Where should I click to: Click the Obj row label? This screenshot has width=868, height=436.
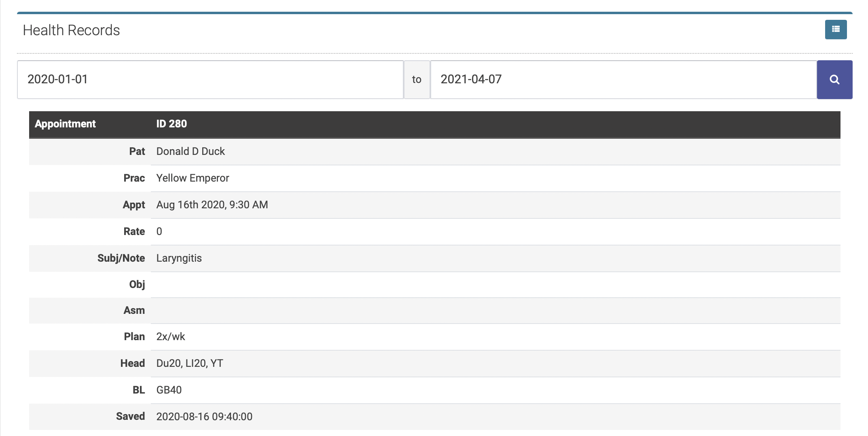tap(137, 285)
